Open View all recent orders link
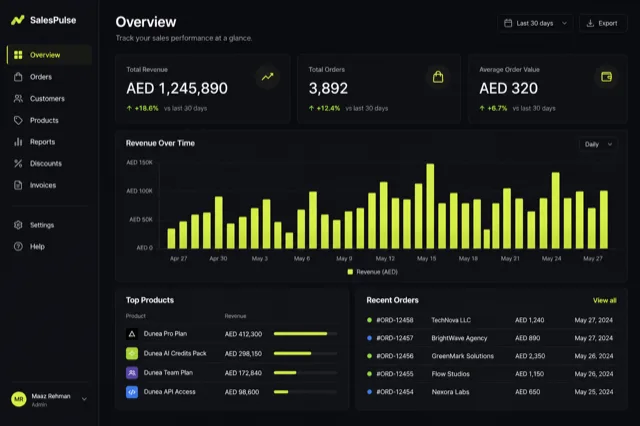Screen dimensions: 640x426 click(x=604, y=300)
